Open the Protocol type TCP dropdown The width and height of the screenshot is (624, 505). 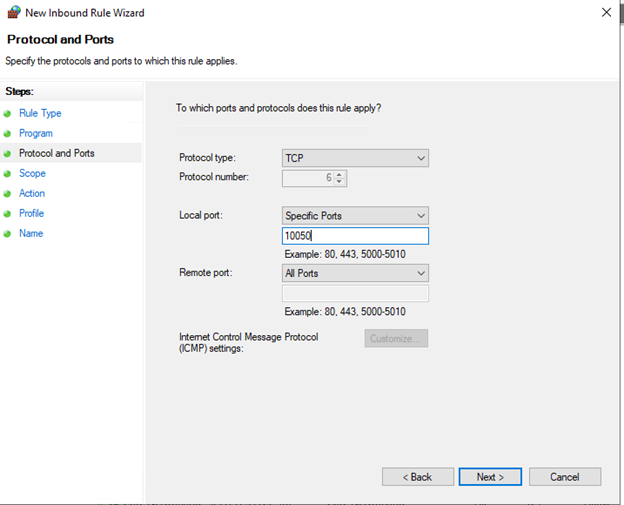tap(355, 158)
